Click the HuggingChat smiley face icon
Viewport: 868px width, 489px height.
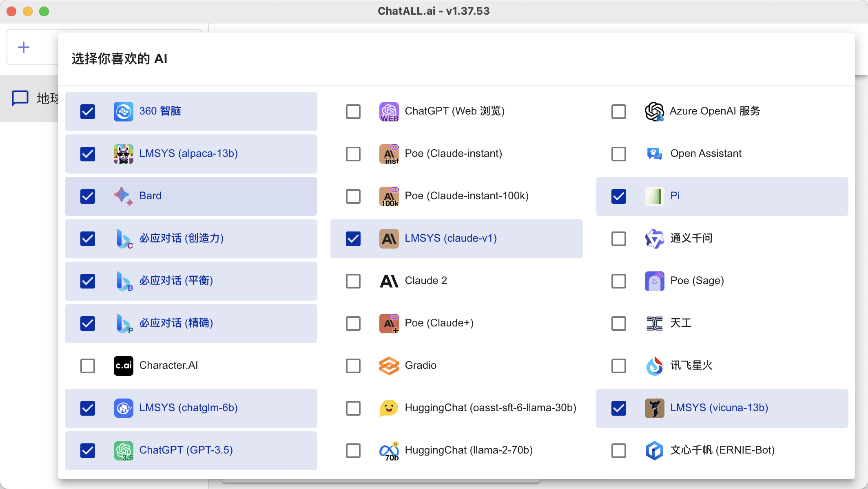click(389, 408)
